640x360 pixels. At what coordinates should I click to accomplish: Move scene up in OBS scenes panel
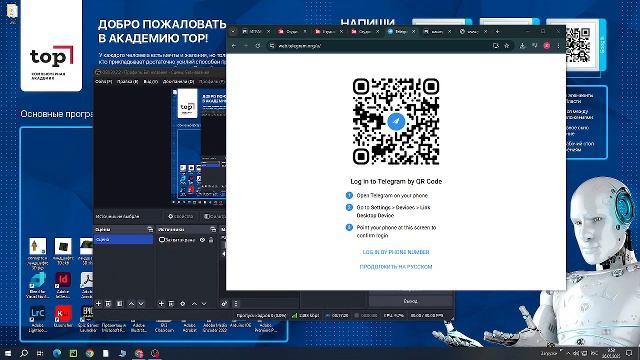coord(131,304)
